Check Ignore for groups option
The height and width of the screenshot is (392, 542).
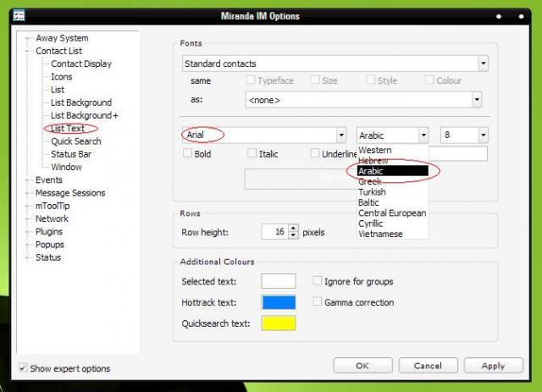click(317, 280)
